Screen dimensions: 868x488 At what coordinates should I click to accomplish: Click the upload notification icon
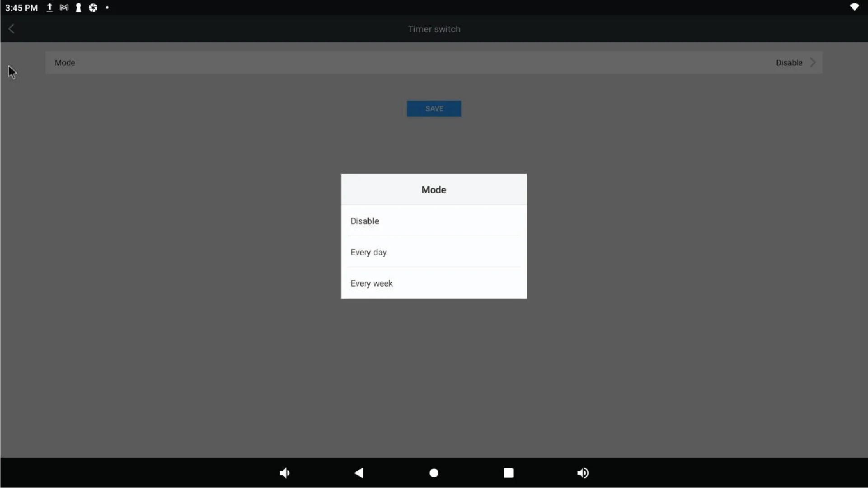(x=50, y=8)
